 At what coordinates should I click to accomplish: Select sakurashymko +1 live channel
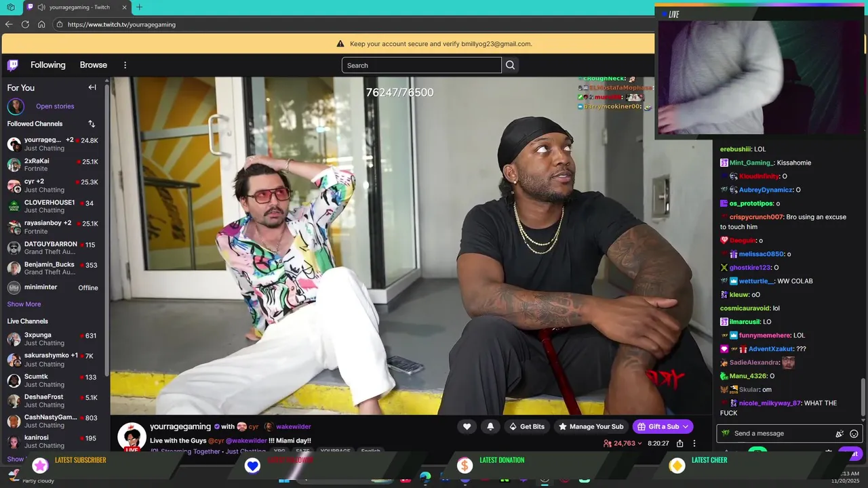coord(52,360)
